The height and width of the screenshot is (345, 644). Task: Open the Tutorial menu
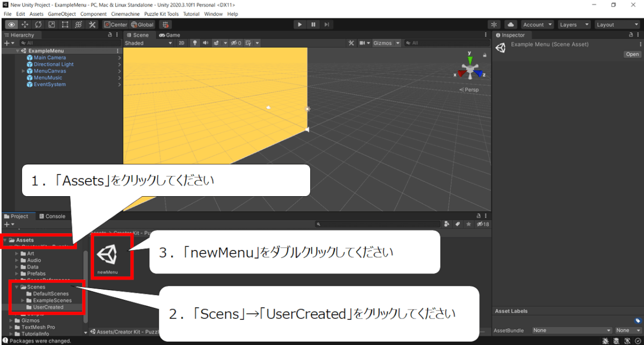pos(191,14)
